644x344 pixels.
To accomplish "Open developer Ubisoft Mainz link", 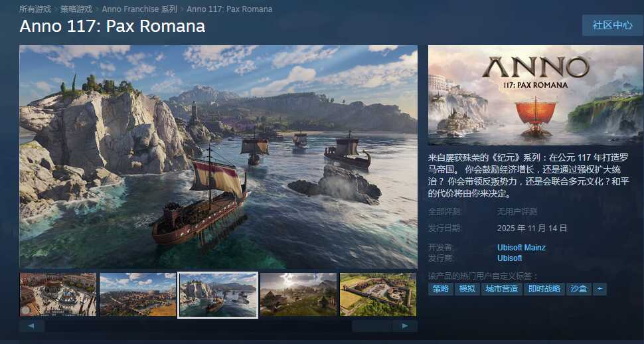I will pos(521,248).
